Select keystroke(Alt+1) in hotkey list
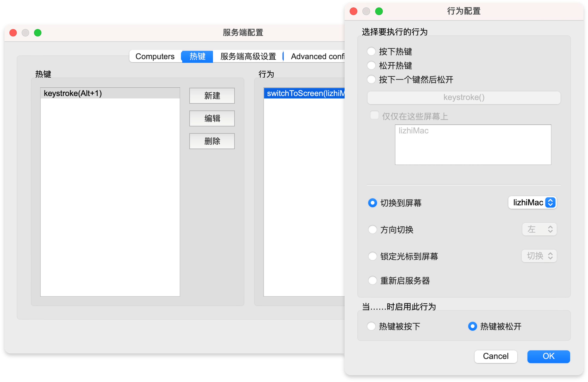588x382 pixels. pyautogui.click(x=110, y=93)
